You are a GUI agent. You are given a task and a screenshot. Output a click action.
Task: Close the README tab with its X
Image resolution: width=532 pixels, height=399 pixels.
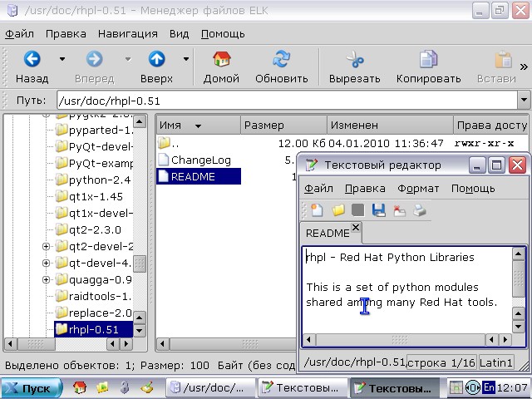pos(355,227)
